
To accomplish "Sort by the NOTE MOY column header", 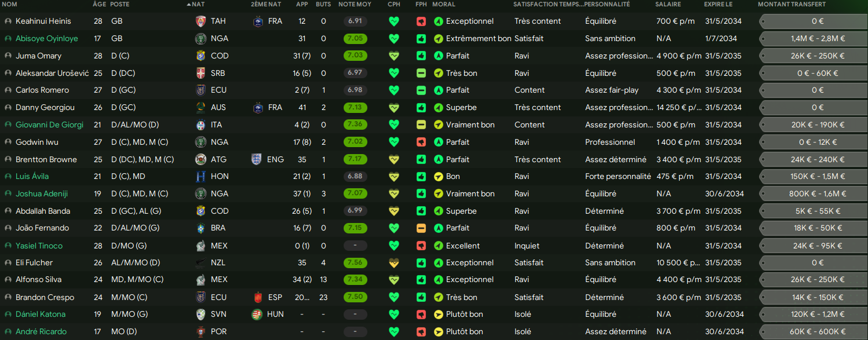I will tap(355, 5).
